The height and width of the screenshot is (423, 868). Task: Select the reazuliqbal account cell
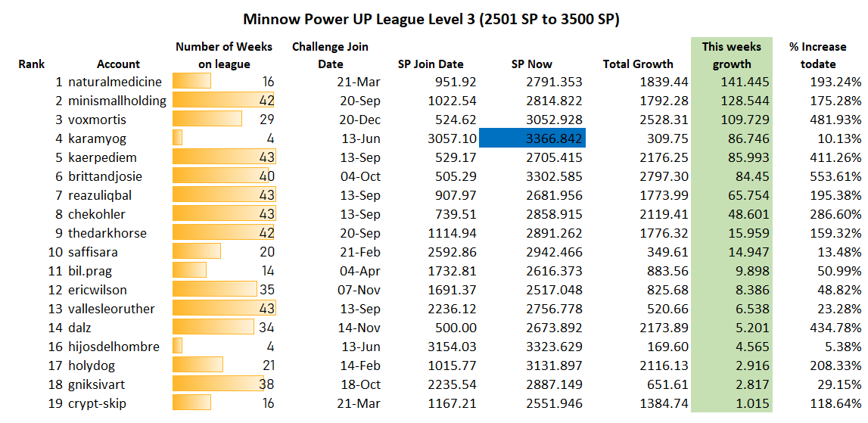click(x=100, y=195)
